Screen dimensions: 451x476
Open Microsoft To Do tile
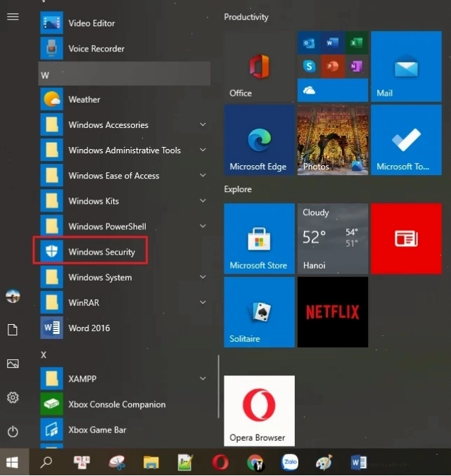[407, 140]
